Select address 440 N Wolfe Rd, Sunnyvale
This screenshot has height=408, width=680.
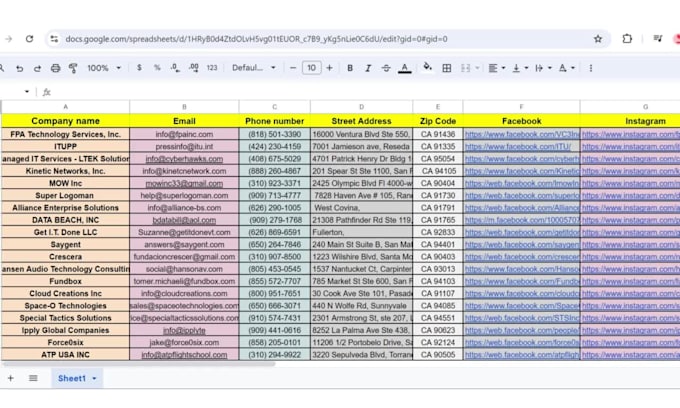[361, 306]
